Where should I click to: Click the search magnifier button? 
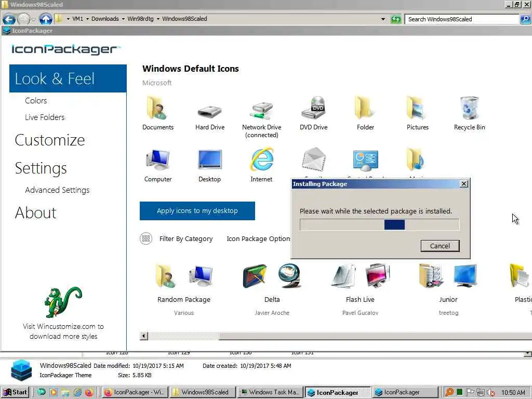(x=525, y=19)
